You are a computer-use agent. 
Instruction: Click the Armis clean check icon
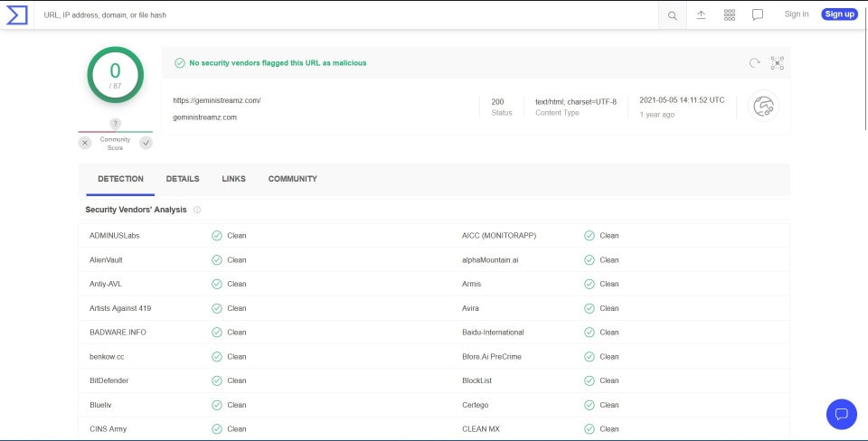click(x=590, y=284)
